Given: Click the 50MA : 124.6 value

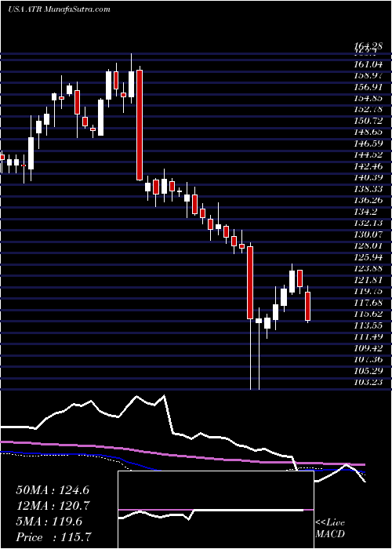Looking at the screenshot, I should point(52,489).
